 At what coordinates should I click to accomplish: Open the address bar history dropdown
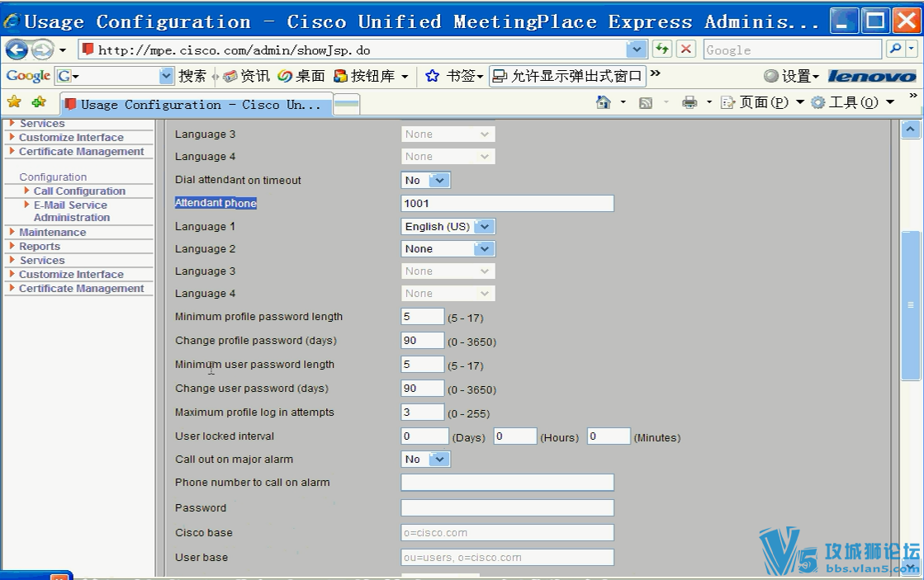[x=637, y=50]
